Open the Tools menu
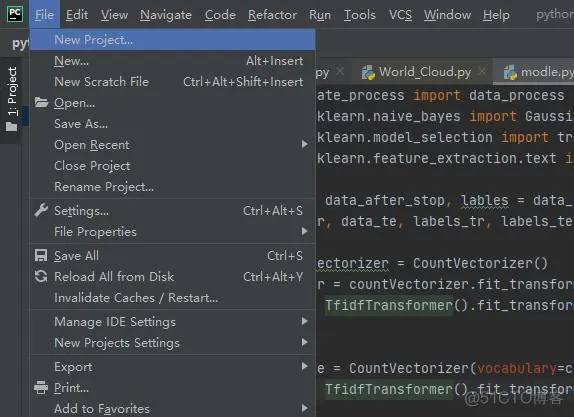The height and width of the screenshot is (417, 574). [x=359, y=15]
